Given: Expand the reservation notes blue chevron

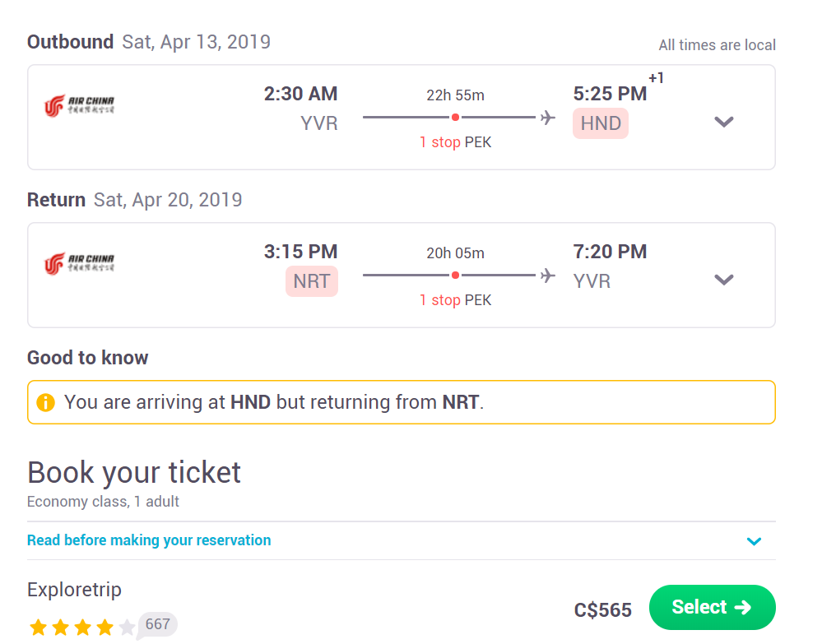Looking at the screenshot, I should coord(754,541).
